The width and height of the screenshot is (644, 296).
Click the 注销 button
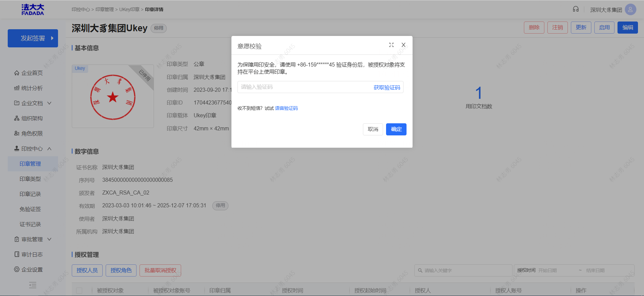tap(557, 28)
